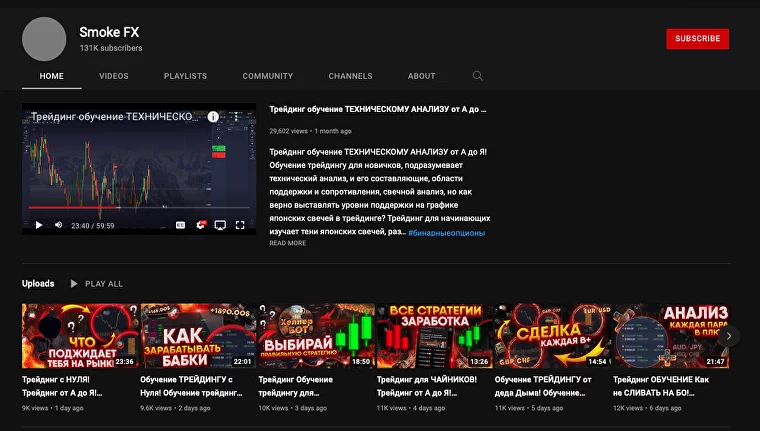Expand description with Read More

pos(287,243)
